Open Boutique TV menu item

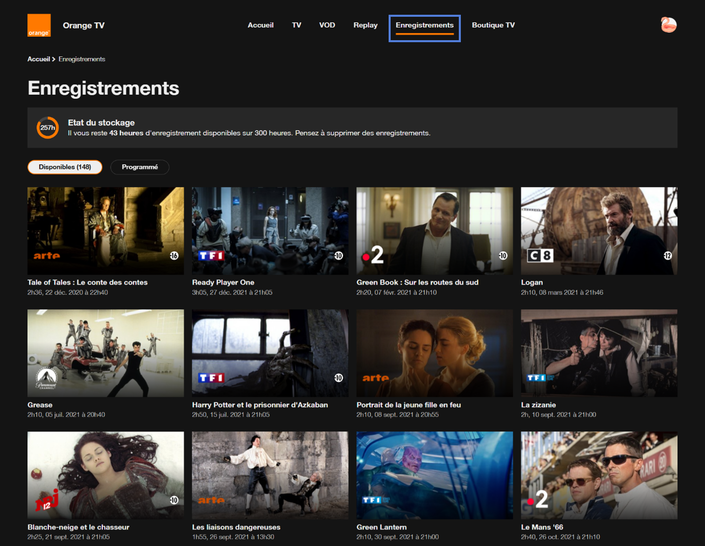[x=493, y=25]
